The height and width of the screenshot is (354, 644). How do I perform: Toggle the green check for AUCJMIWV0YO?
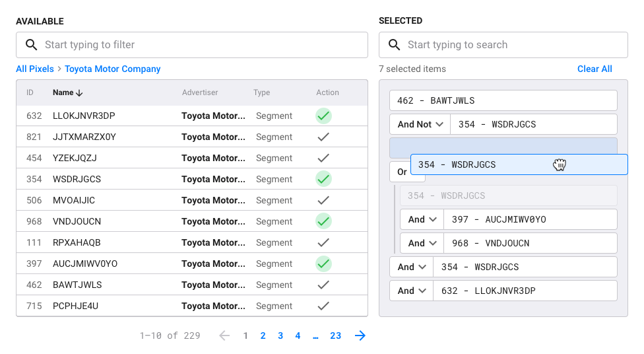[x=323, y=264]
